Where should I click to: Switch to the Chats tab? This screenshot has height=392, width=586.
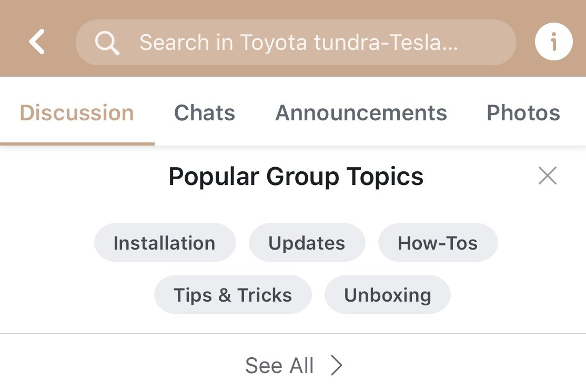point(205,113)
